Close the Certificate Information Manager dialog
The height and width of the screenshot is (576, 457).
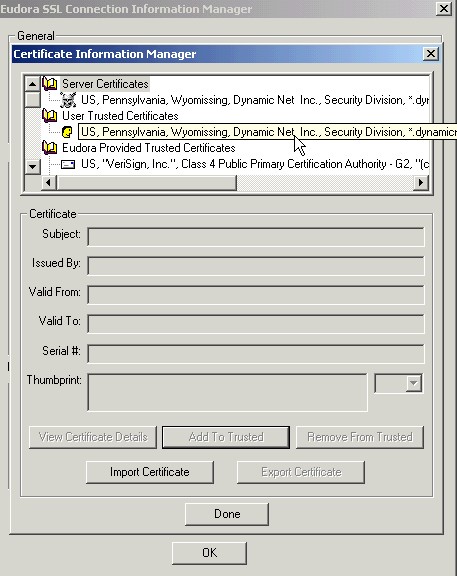pyautogui.click(x=431, y=54)
